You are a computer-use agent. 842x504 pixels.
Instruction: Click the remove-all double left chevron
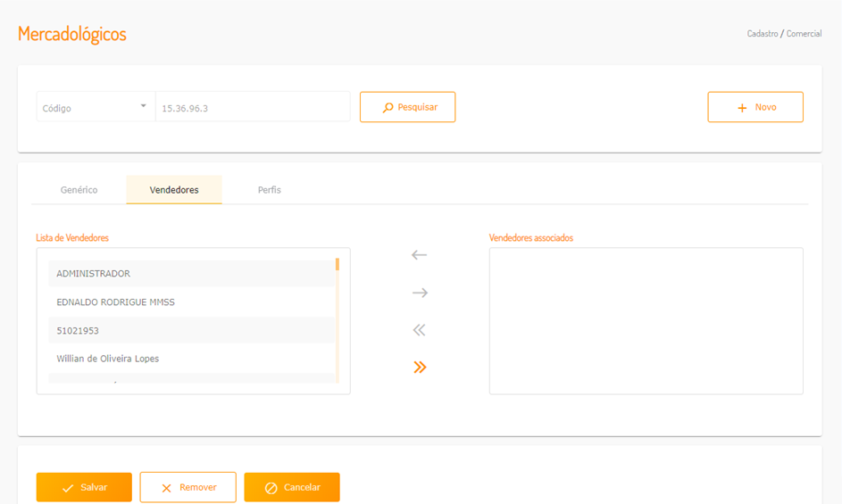pyautogui.click(x=419, y=329)
